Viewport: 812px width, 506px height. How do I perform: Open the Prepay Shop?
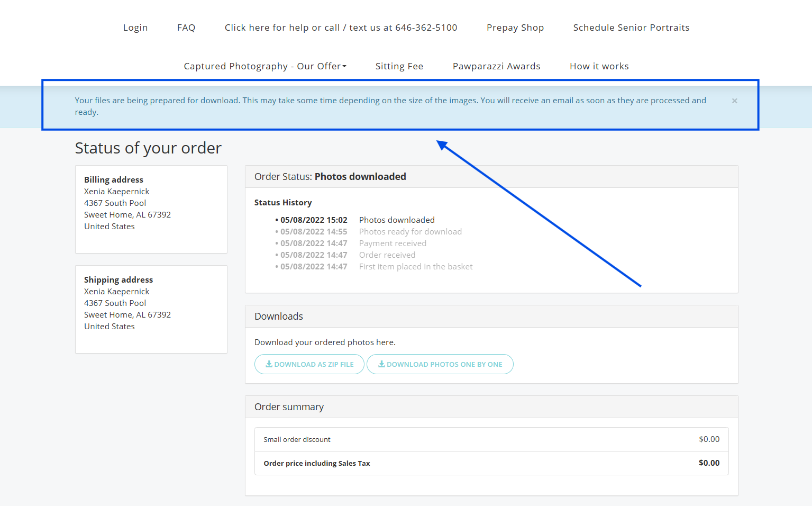(515, 28)
